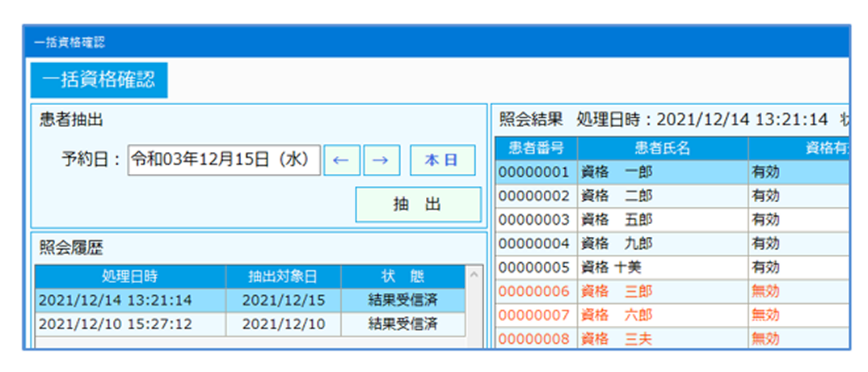The width and height of the screenshot is (868, 372).
Task: Click the 2021/12/15 extraction date cell
Action: [284, 301]
